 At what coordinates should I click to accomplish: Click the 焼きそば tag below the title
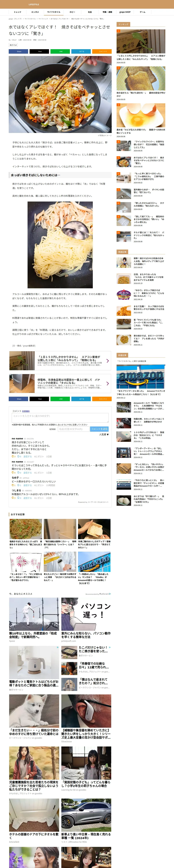coord(13,45)
